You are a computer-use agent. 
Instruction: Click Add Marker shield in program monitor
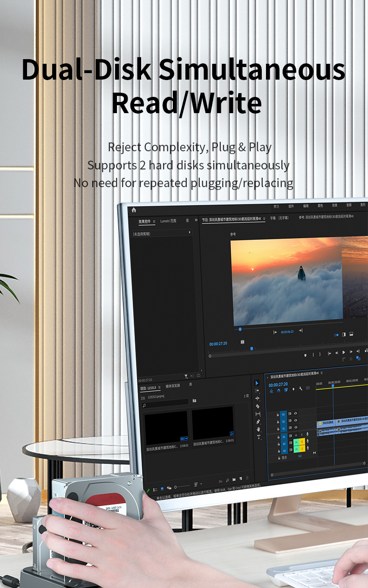click(x=305, y=355)
